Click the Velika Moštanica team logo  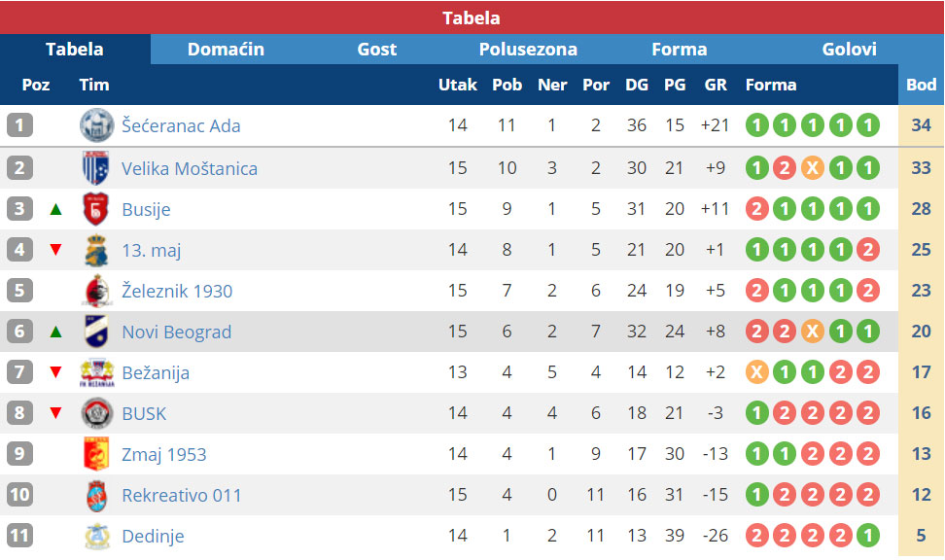(96, 168)
